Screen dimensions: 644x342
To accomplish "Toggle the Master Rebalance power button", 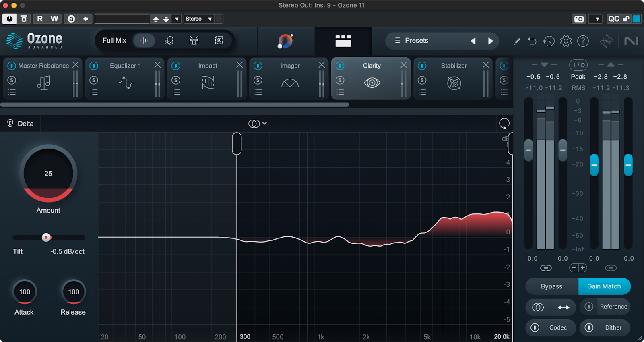I will tap(12, 66).
